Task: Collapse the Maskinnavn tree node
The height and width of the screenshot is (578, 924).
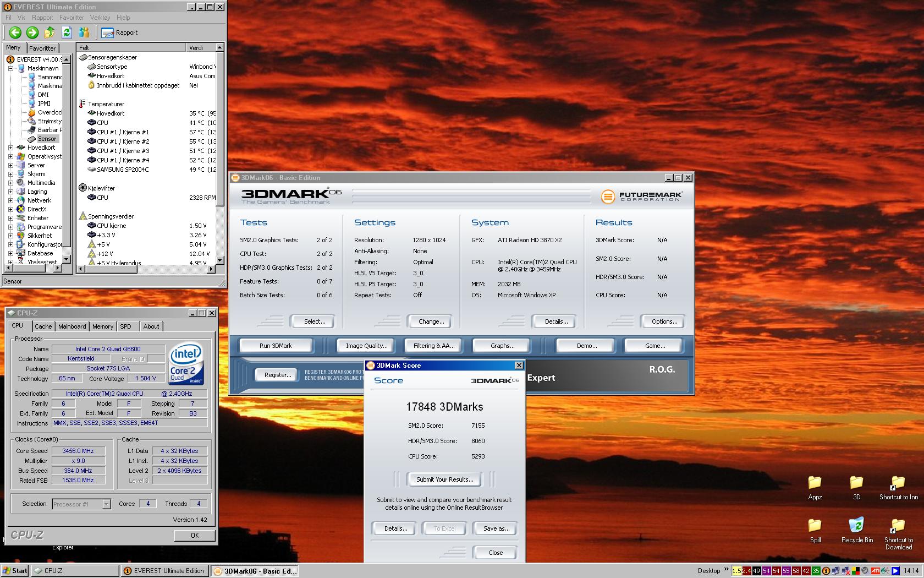Action: coord(10,68)
